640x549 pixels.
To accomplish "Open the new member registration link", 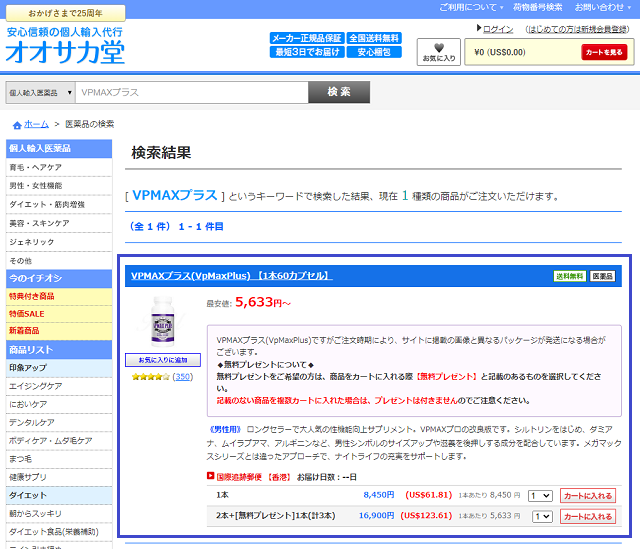I will point(577,29).
